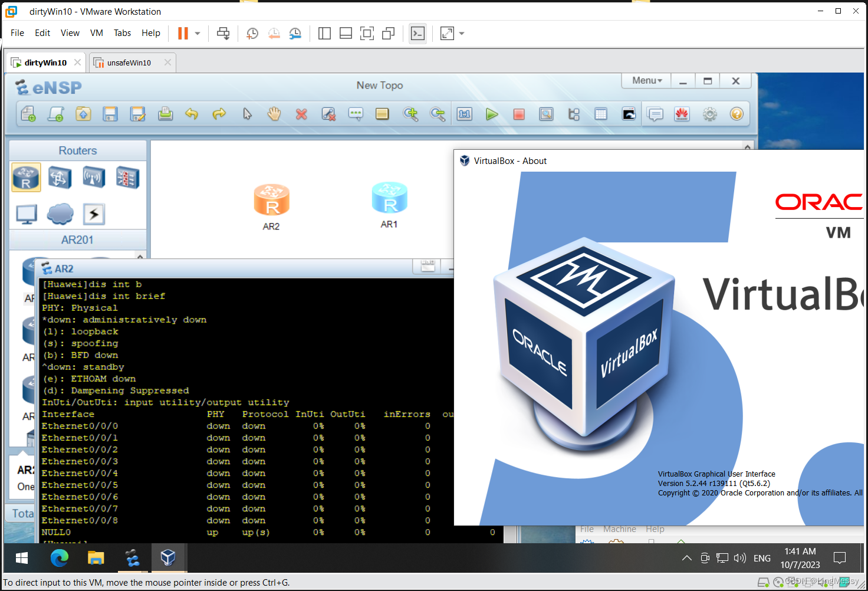Screen dimensions: 868x591
Task: Select the arrow pointer tool in eNSP
Action: coord(247,114)
